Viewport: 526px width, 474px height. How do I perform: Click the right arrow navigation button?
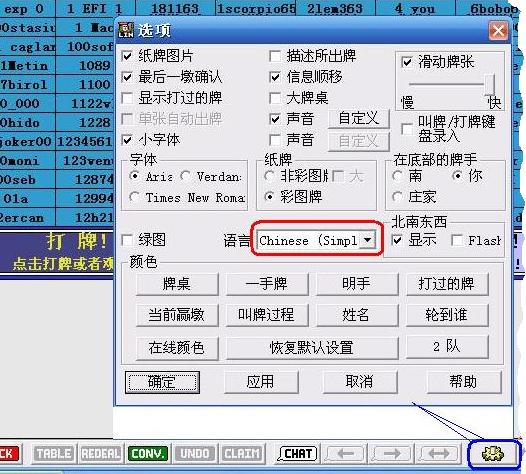click(x=391, y=454)
